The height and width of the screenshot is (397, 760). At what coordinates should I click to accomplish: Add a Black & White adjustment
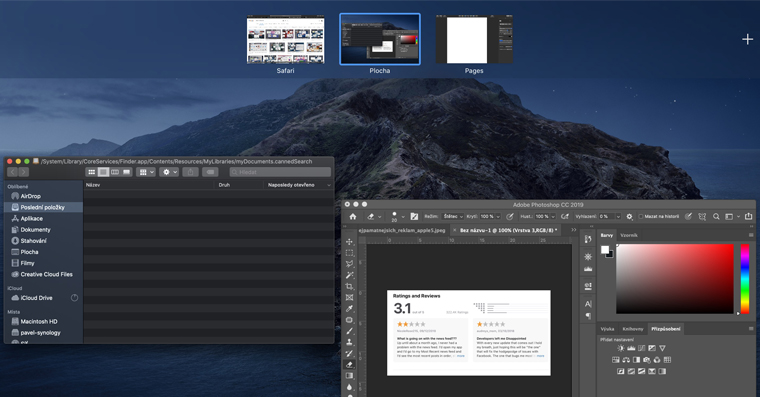click(636, 360)
